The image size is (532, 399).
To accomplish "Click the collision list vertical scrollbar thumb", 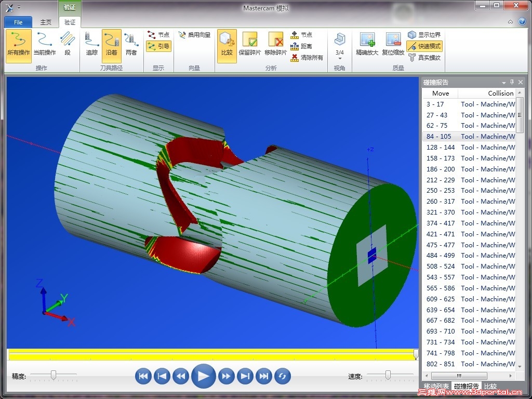I will [x=520, y=115].
